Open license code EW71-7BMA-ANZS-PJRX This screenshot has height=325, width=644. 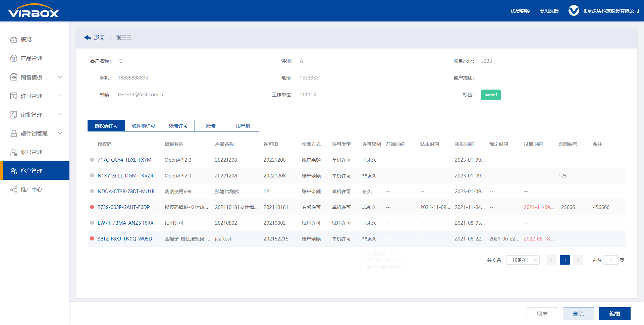(x=125, y=223)
